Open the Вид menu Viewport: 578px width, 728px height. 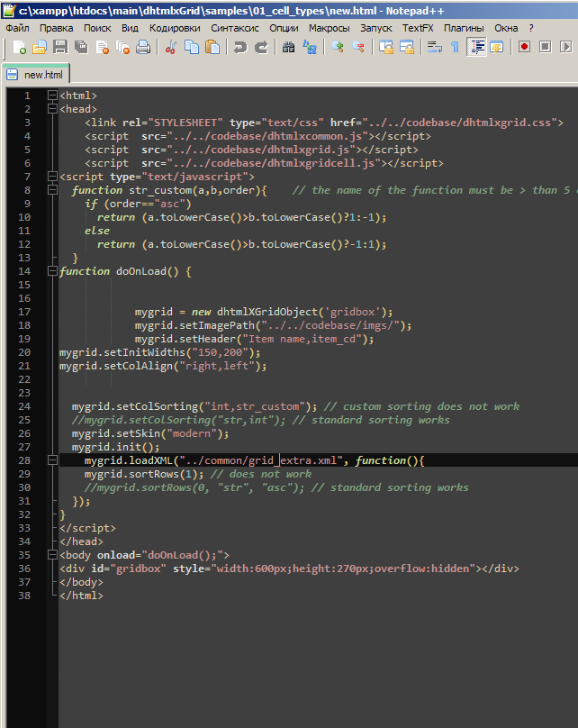point(130,28)
